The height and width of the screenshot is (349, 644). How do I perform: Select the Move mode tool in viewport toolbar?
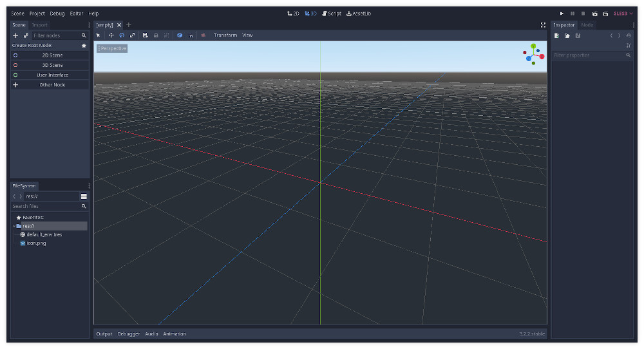[x=111, y=35]
